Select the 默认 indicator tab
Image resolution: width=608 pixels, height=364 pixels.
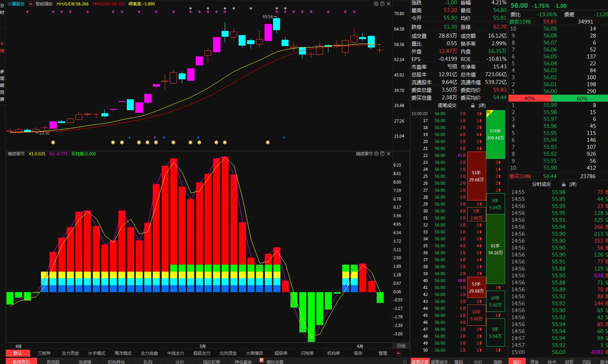pyautogui.click(x=18, y=353)
